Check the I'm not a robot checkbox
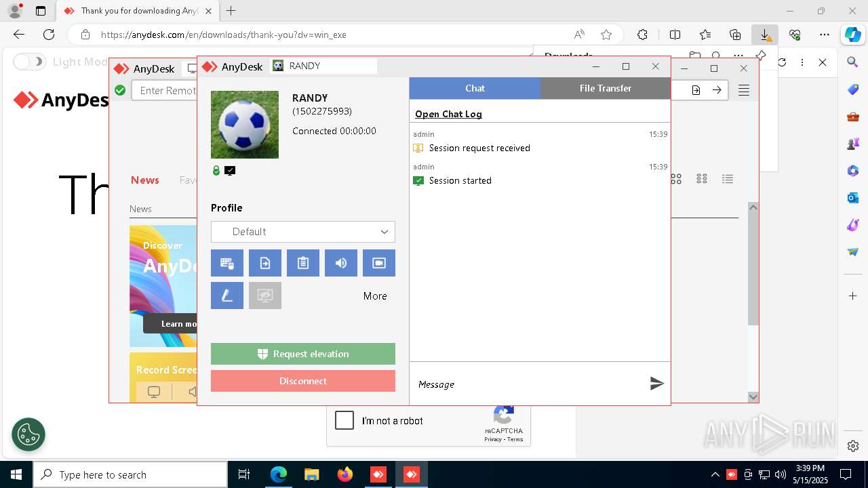The height and width of the screenshot is (488, 868). (x=344, y=420)
